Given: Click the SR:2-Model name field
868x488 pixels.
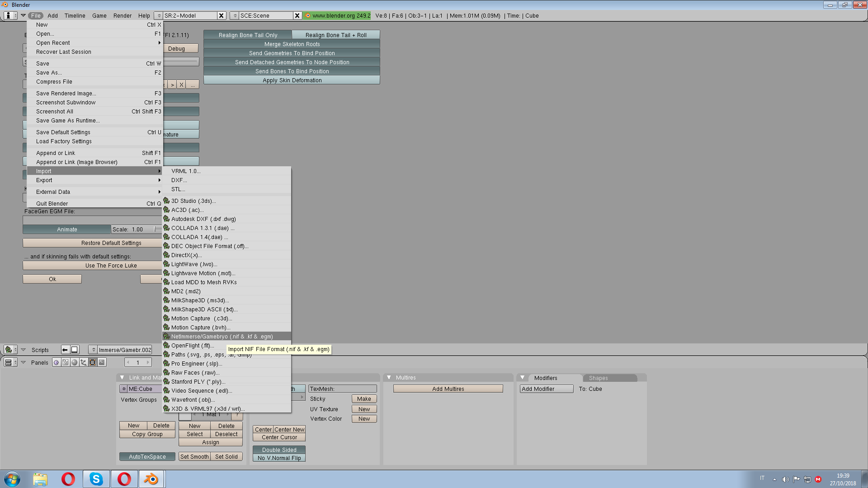Looking at the screenshot, I should 190,15.
